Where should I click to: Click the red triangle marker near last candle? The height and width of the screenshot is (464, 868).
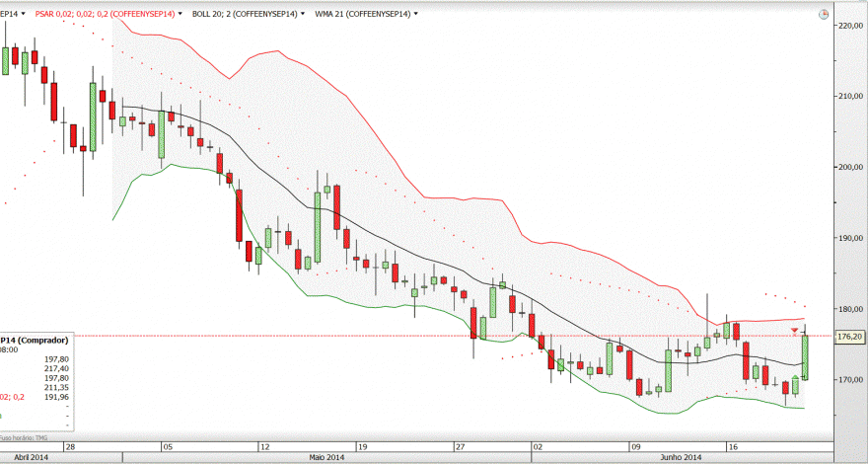[794, 331]
